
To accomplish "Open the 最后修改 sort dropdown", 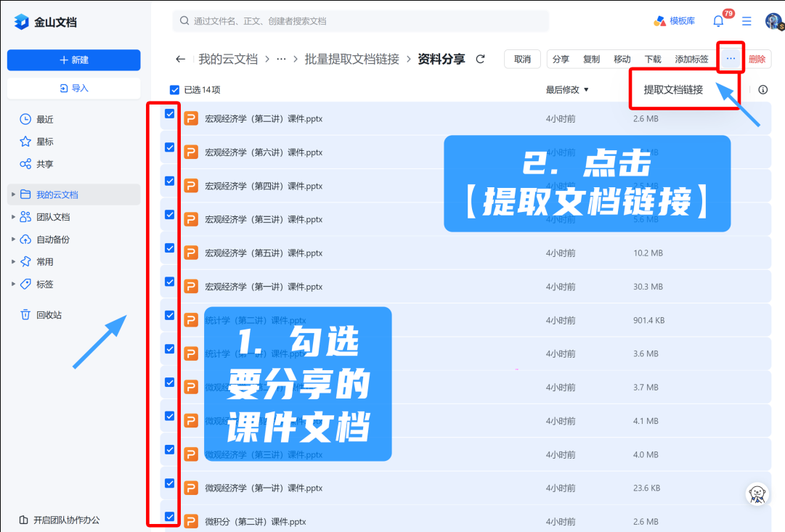I will [567, 90].
